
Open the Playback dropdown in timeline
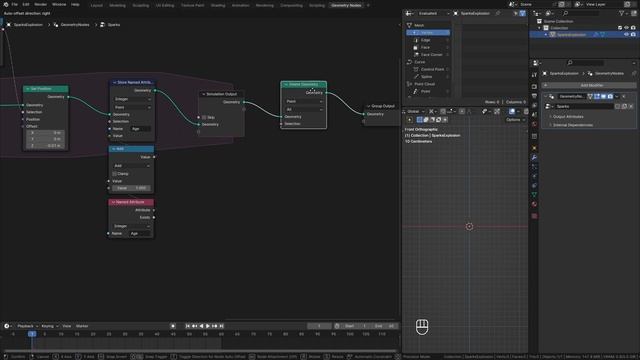click(27, 326)
